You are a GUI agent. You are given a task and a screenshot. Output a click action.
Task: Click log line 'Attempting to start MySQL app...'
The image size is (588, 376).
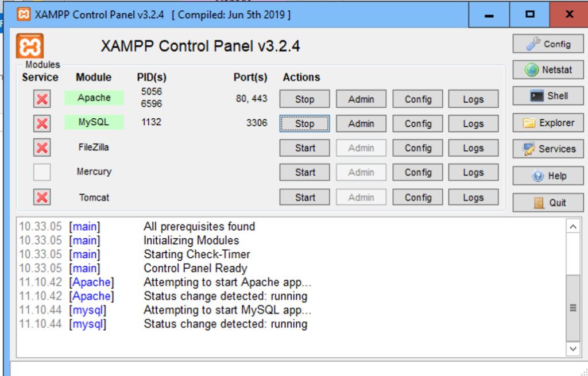click(x=227, y=310)
